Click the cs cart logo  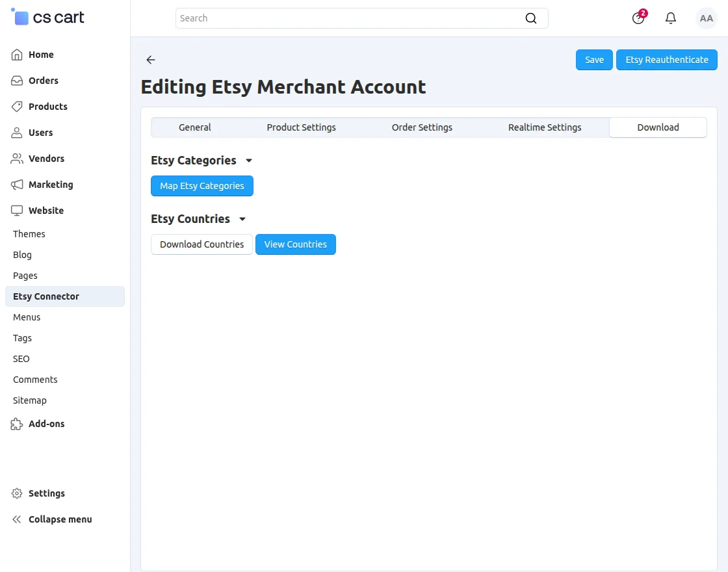(47, 18)
